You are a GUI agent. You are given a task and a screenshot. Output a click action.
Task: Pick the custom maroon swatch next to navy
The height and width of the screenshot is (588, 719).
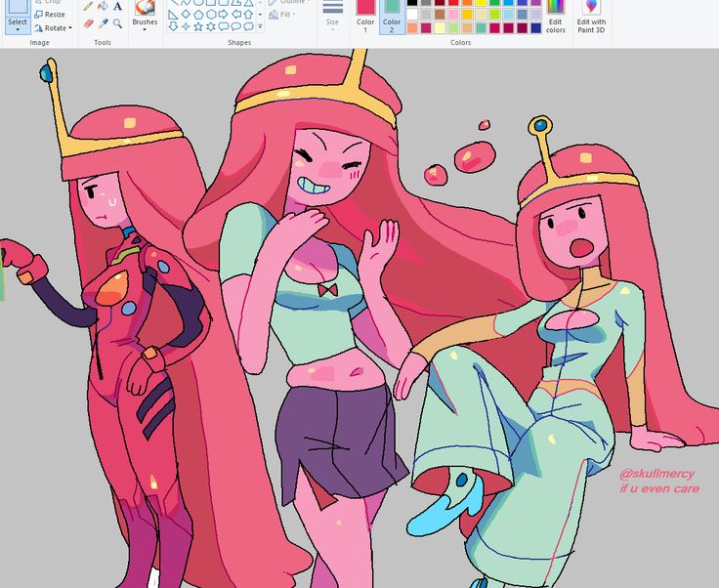click(x=523, y=28)
